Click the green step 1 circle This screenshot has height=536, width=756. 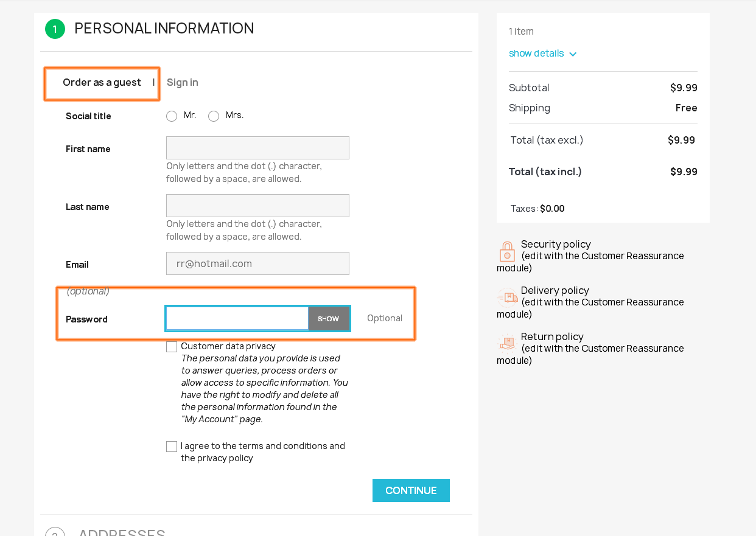[x=55, y=29]
